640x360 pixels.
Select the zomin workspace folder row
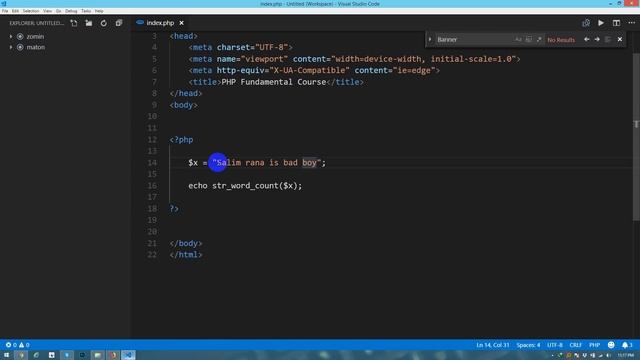pyautogui.click(x=65, y=37)
